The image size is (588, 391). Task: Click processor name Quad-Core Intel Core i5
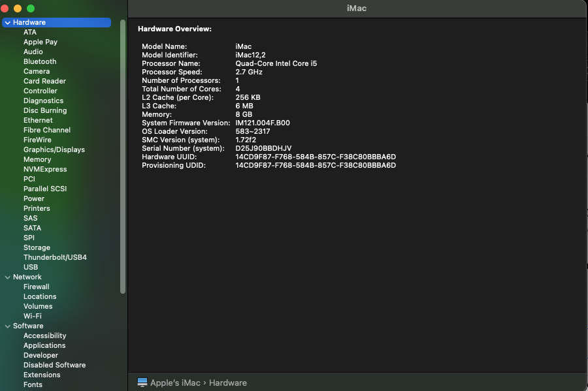(x=276, y=64)
